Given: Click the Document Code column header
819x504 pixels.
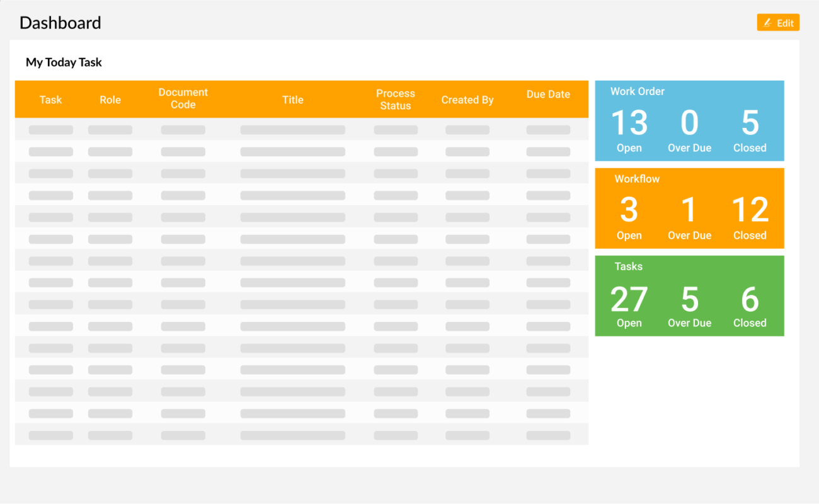Looking at the screenshot, I should click(183, 98).
